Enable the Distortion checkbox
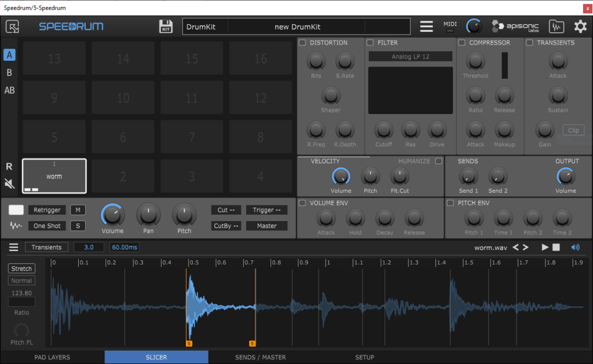The image size is (593, 364). 302,43
